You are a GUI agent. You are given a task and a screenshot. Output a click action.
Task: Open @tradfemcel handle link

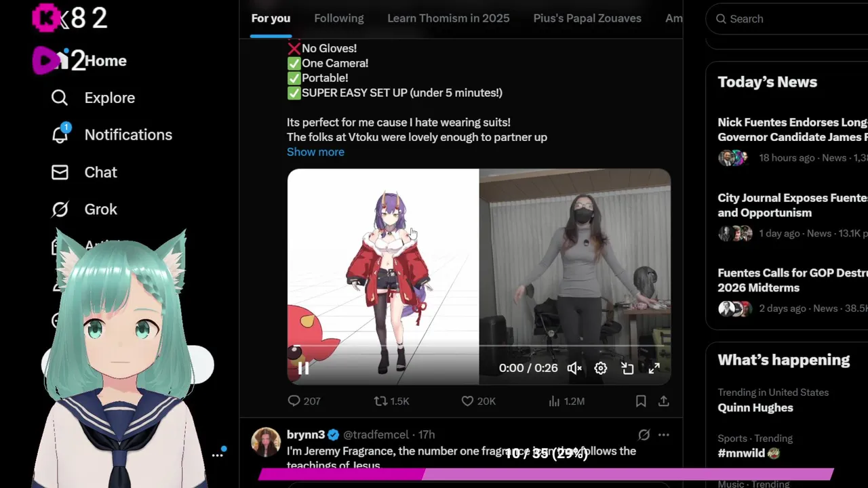coord(376,434)
